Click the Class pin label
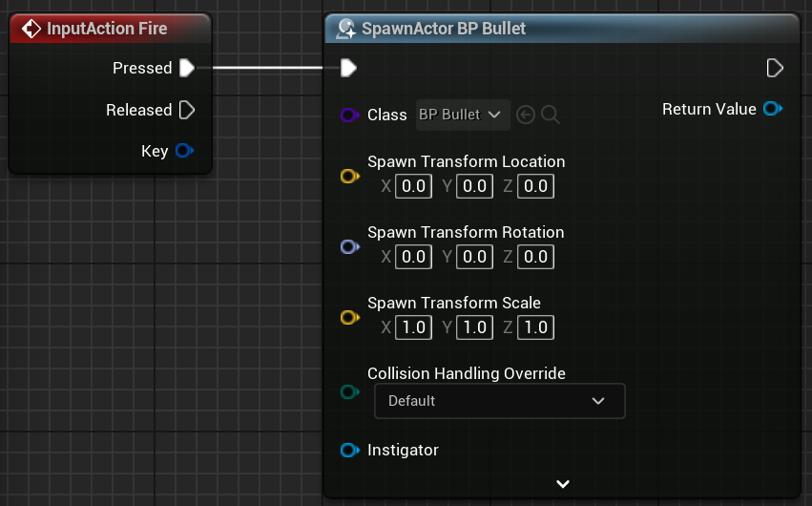 [386, 115]
